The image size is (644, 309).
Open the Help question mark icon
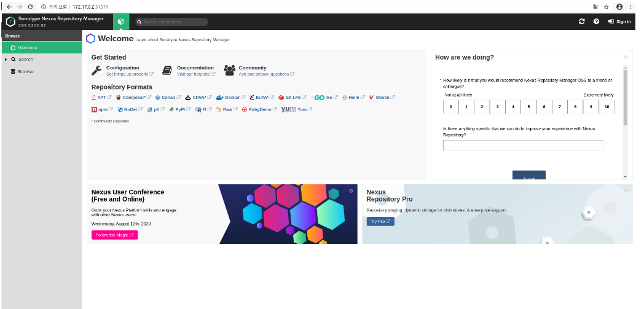[x=596, y=22]
